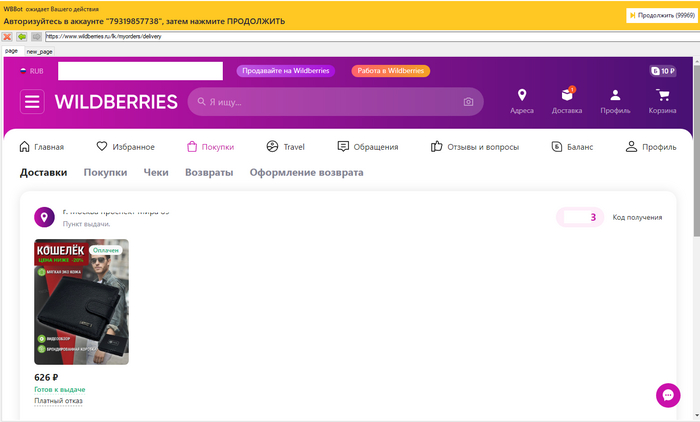Click the red X stop icon in toolbar
Screen dimensions: 700x422
(7, 37)
